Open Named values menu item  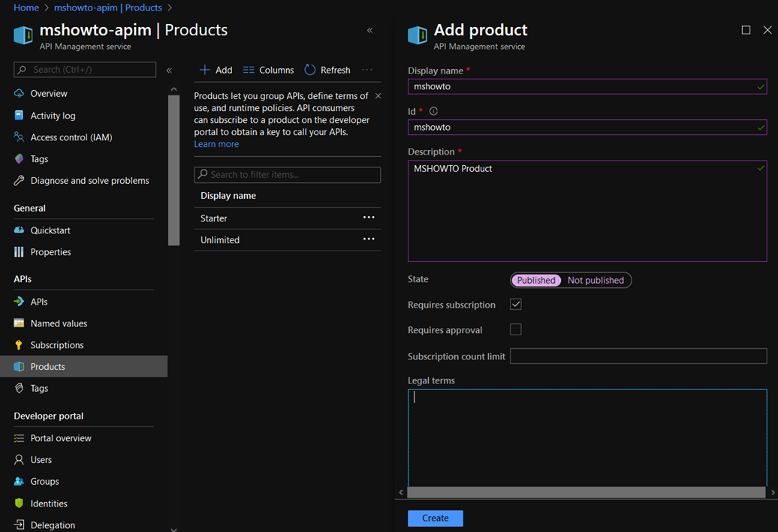click(59, 323)
